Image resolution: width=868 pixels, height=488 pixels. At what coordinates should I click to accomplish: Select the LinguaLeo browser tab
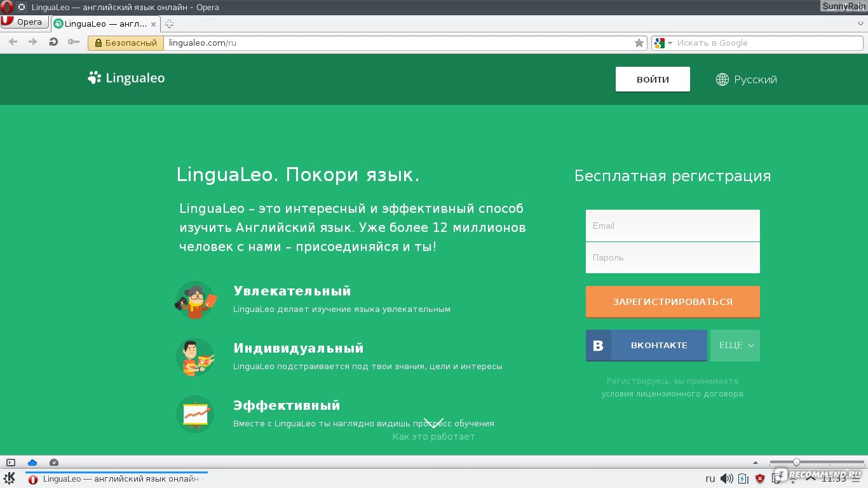105,24
